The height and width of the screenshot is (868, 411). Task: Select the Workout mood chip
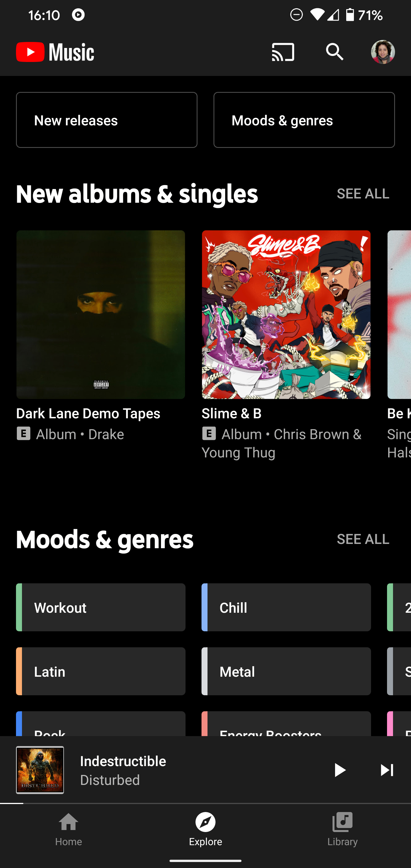[100, 607]
